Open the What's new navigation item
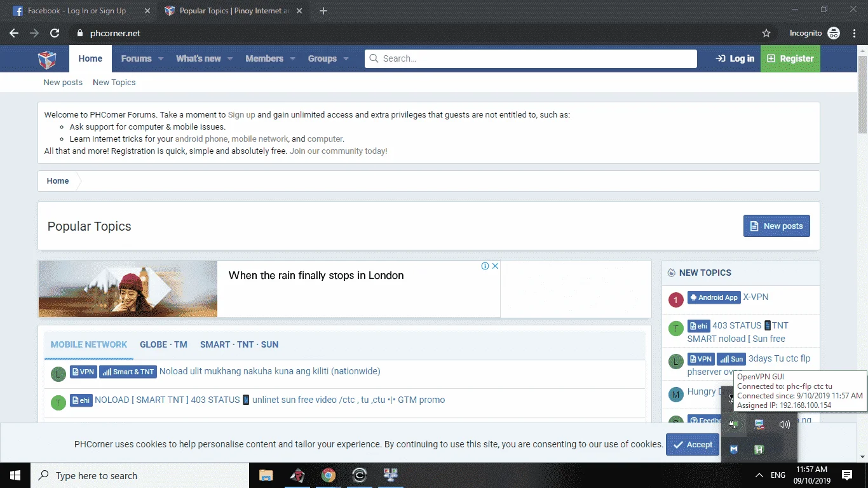This screenshot has width=868, height=488. tap(198, 58)
